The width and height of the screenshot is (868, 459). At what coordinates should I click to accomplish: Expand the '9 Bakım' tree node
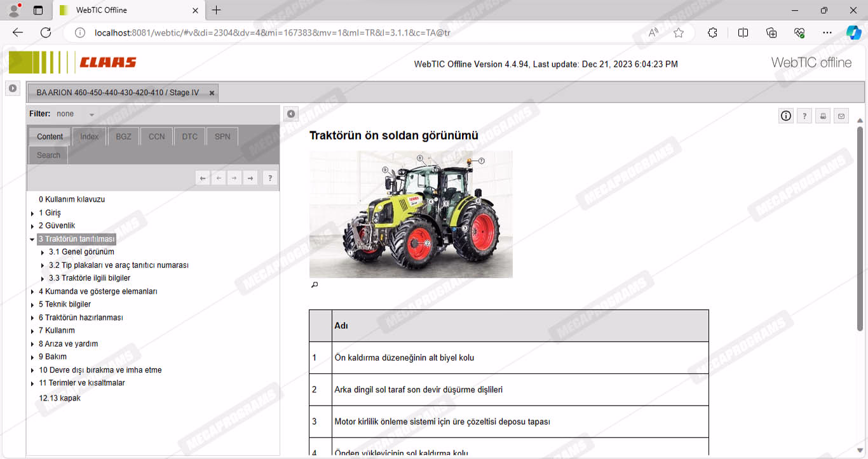tap(32, 357)
